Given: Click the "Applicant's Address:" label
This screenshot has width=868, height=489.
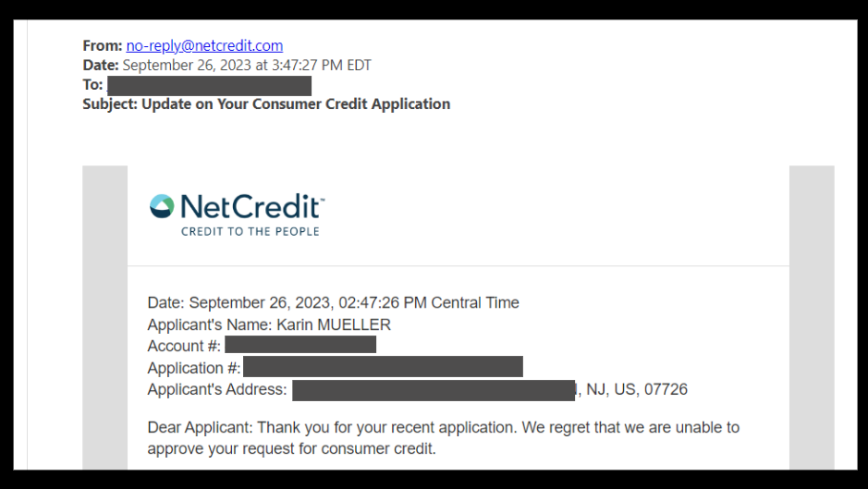Looking at the screenshot, I should tap(217, 389).
